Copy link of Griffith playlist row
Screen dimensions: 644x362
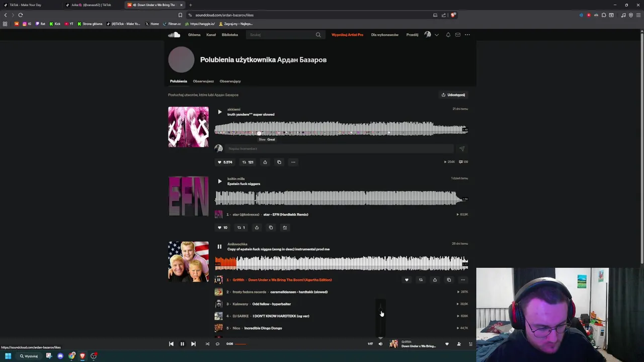449,280
